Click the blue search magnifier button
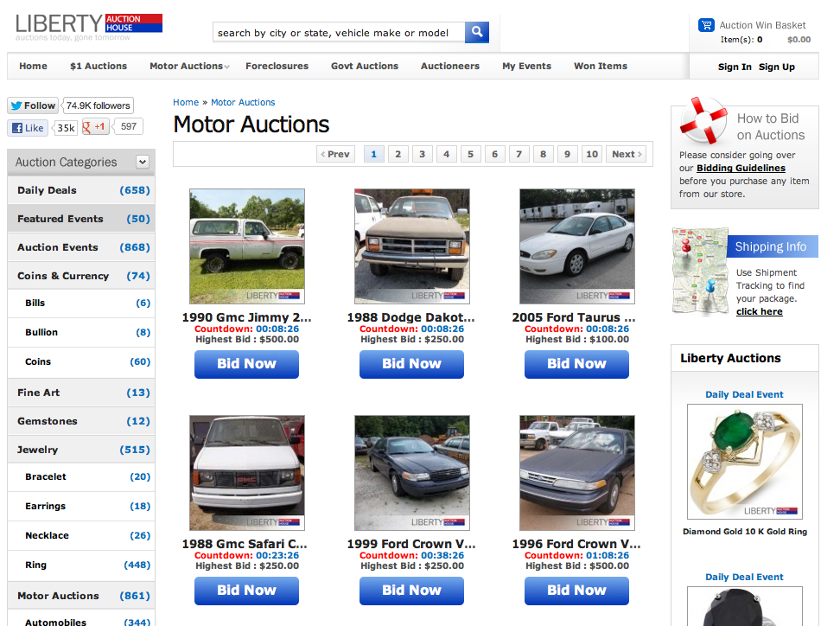 click(x=476, y=32)
